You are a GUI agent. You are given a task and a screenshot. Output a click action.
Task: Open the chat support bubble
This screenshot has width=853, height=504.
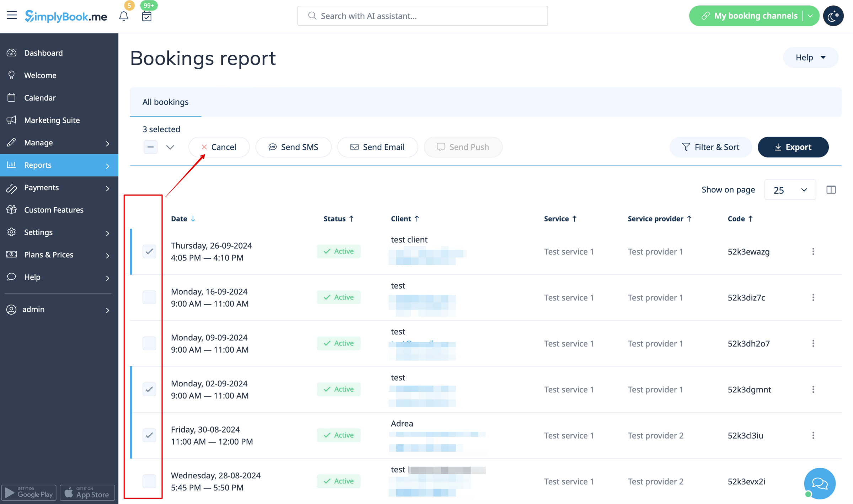(819, 483)
